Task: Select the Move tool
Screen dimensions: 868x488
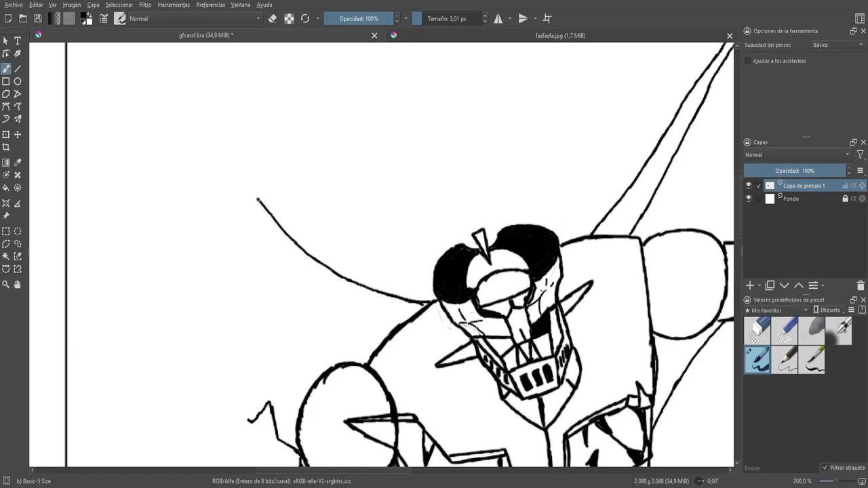Action: (x=18, y=135)
